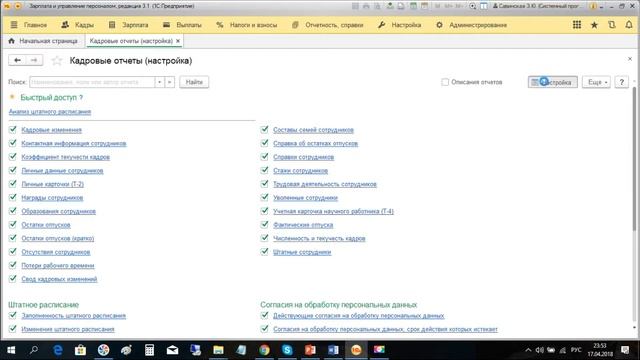
Task: Open Анализ штатного расписания link
Action: (x=50, y=111)
